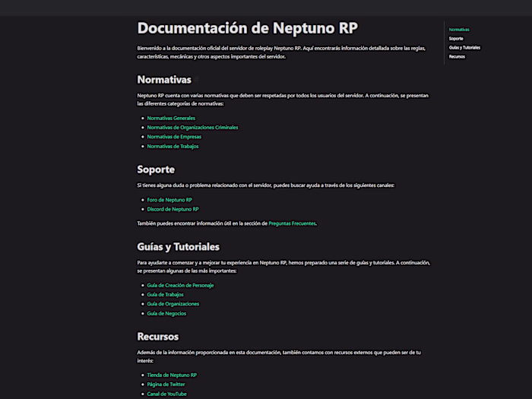Jump to Soporte in sidebar contents
532x399 pixels.
(456, 39)
